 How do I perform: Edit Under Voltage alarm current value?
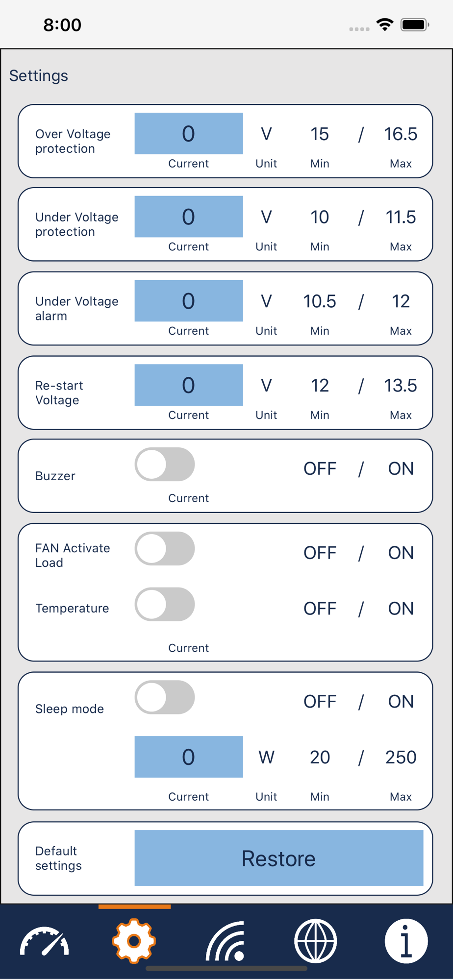(x=189, y=301)
